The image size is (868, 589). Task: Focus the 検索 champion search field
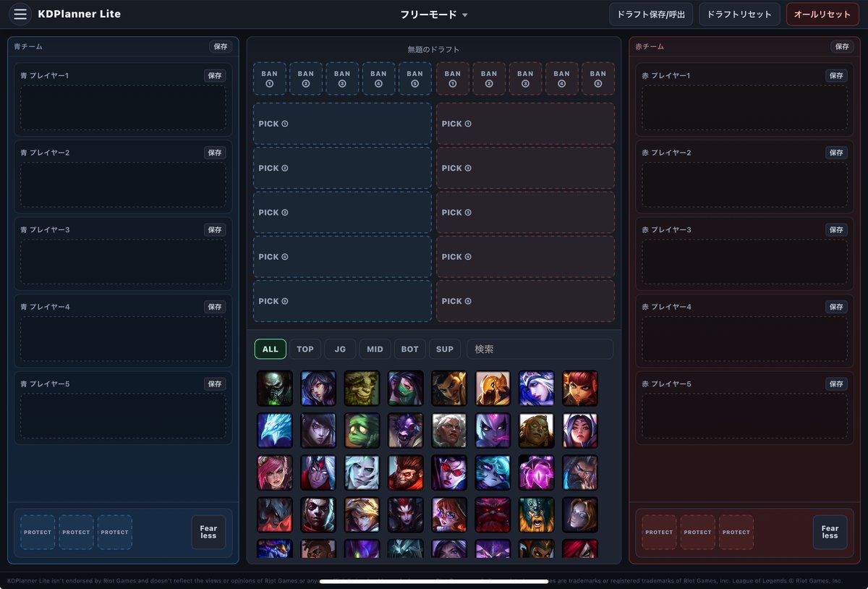tap(540, 349)
